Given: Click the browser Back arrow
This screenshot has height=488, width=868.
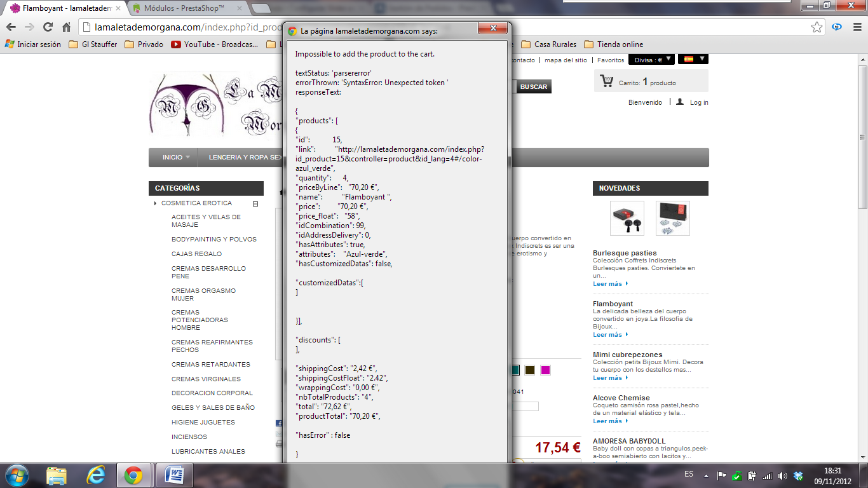Looking at the screenshot, I should tap(11, 27).
